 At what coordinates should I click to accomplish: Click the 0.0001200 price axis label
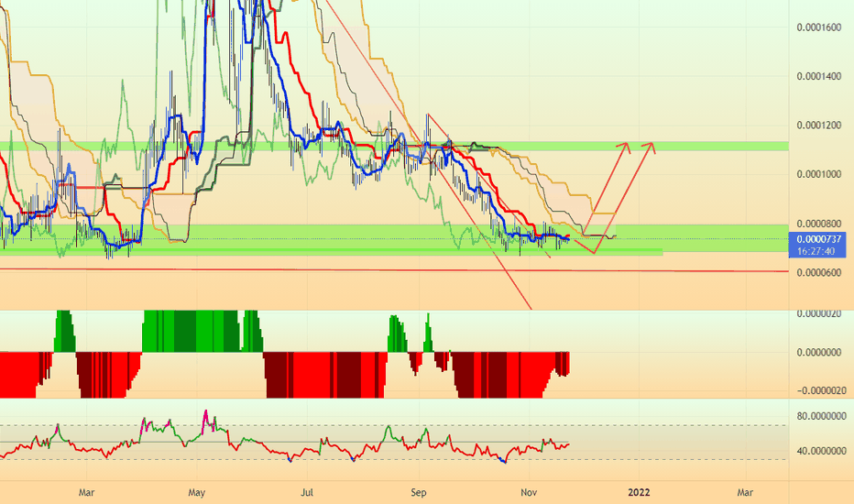pyautogui.click(x=818, y=126)
